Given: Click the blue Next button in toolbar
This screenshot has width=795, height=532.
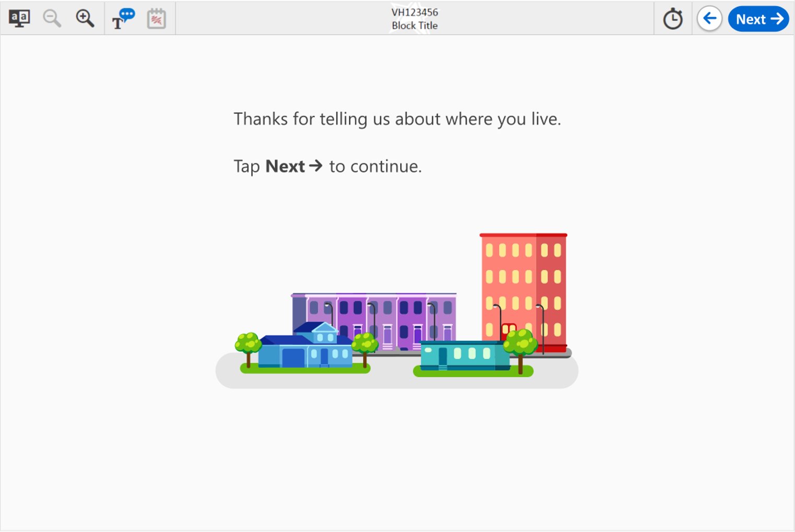Looking at the screenshot, I should tap(758, 19).
